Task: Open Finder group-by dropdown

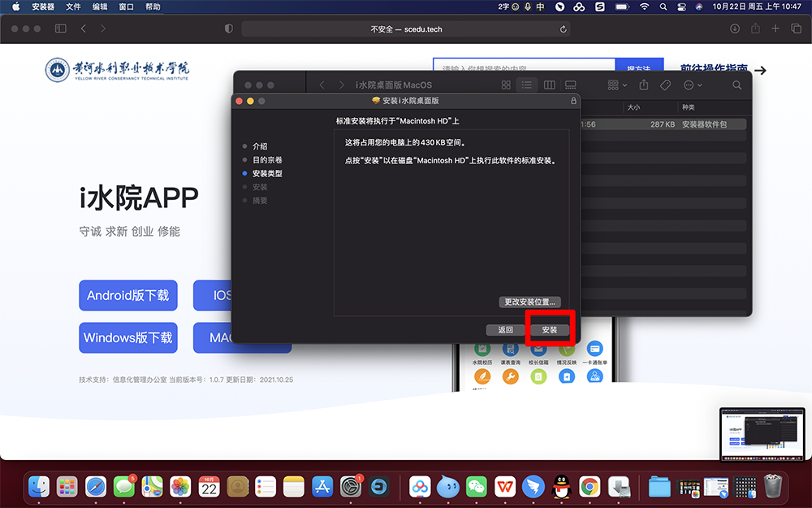Action: (x=617, y=85)
